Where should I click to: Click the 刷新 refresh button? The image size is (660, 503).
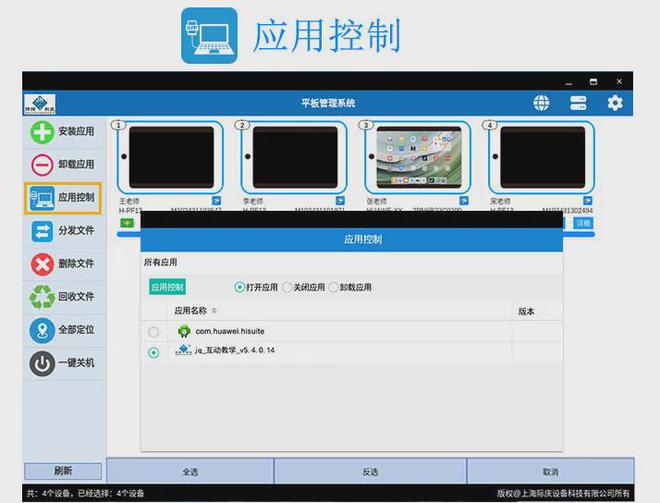tap(63, 471)
